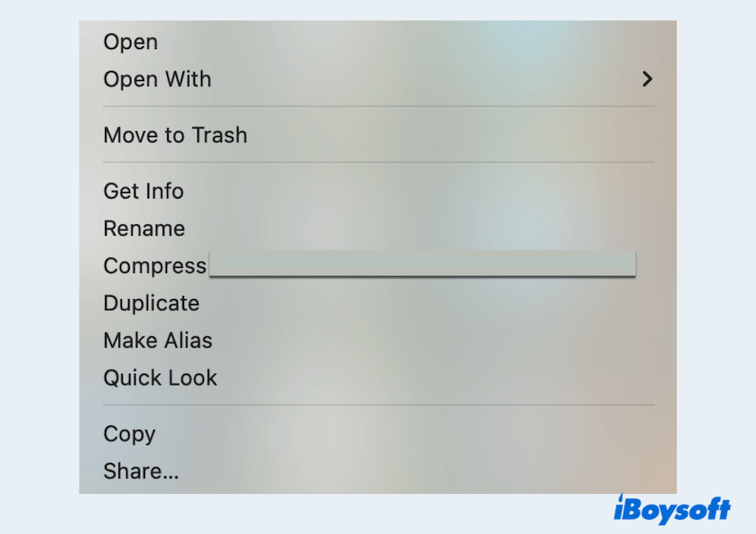The width and height of the screenshot is (756, 534).
Task: Click the blank menu strip above Open
Action: pos(378,26)
